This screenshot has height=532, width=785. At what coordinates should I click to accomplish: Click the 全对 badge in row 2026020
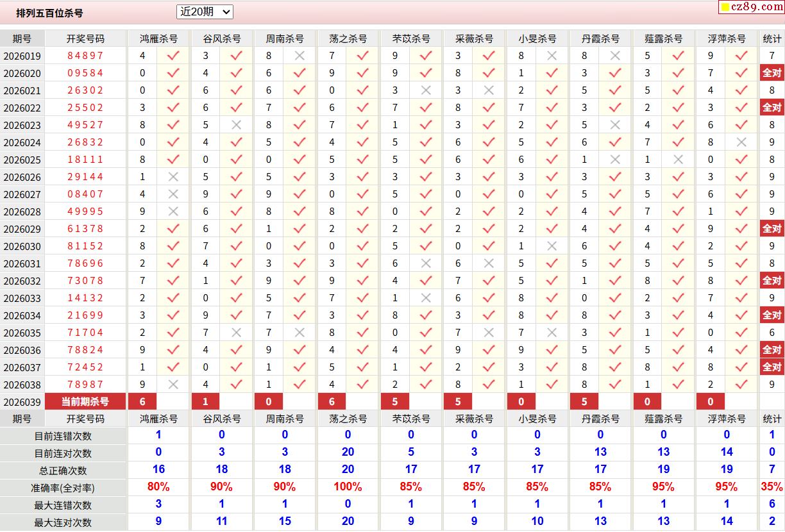tap(772, 73)
